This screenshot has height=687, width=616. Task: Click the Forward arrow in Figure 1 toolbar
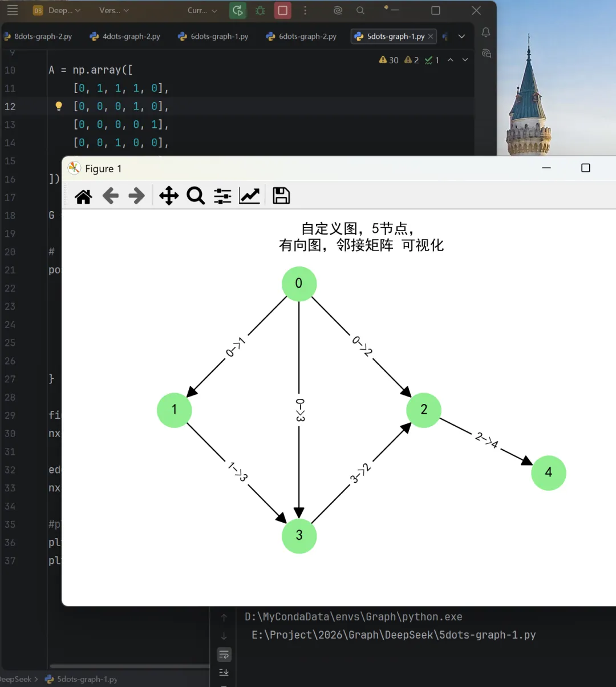pyautogui.click(x=137, y=196)
